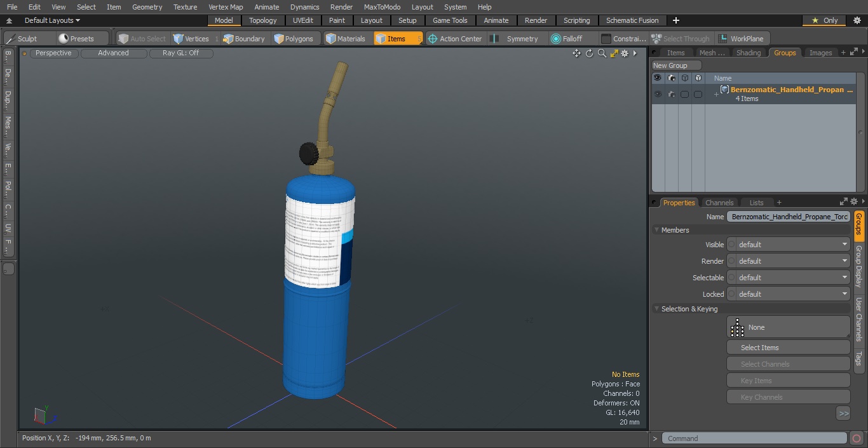The width and height of the screenshot is (868, 448).
Task: Click the Groups panel expand-arrows icon
Action: 854,52
